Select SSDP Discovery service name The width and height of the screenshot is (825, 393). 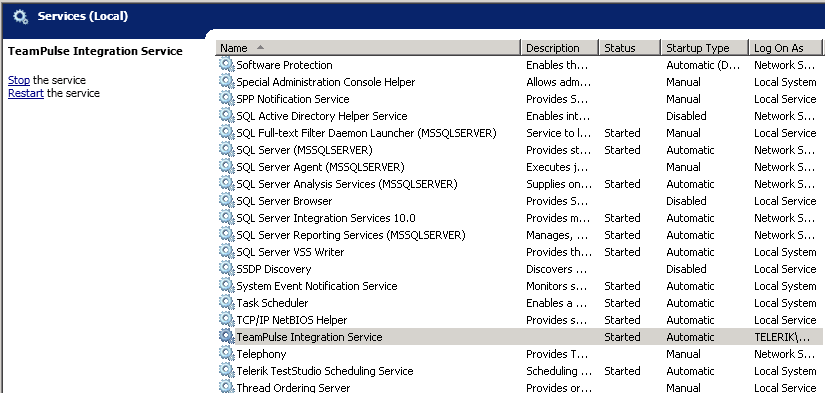(274, 269)
